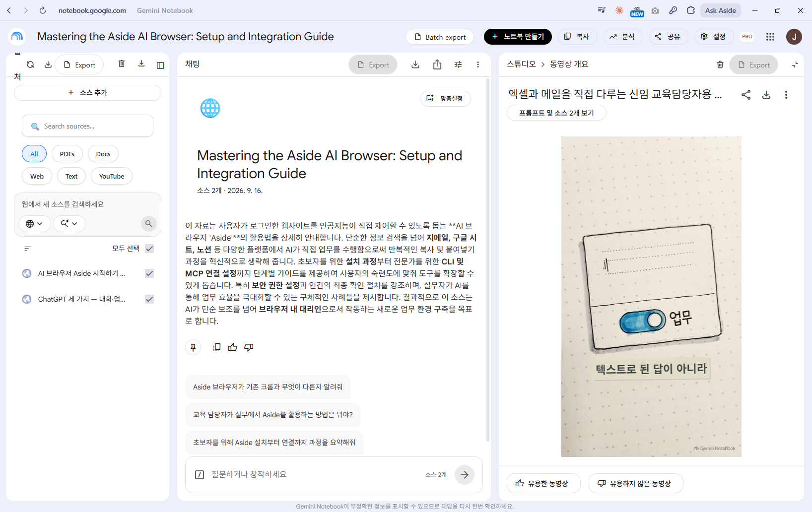
Task: Click Export in the studio header
Action: coord(753,65)
